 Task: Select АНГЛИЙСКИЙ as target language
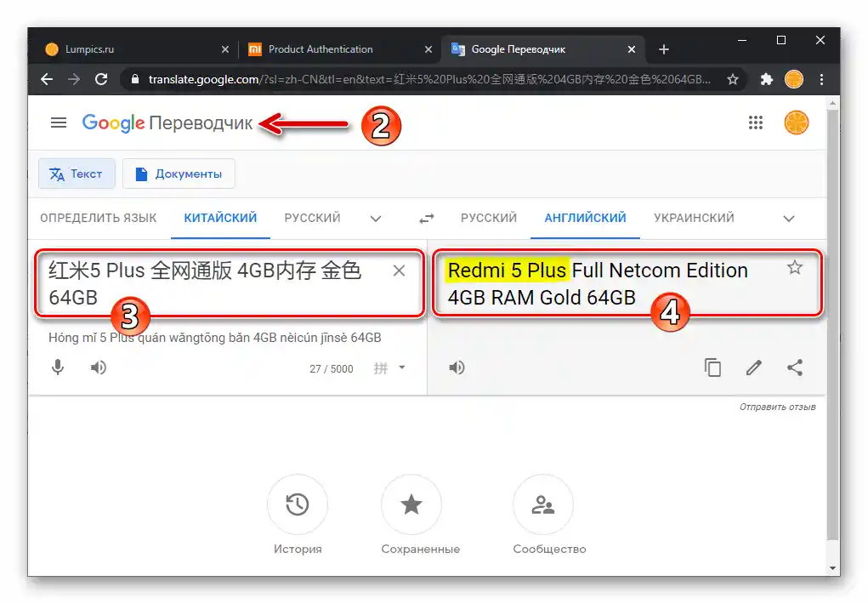pos(585,218)
